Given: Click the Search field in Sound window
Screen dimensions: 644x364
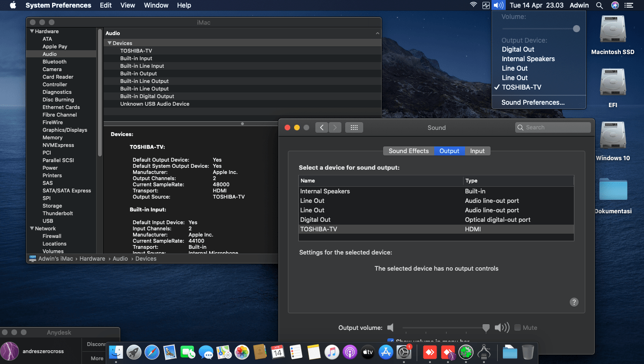Looking at the screenshot, I should pyautogui.click(x=553, y=127).
